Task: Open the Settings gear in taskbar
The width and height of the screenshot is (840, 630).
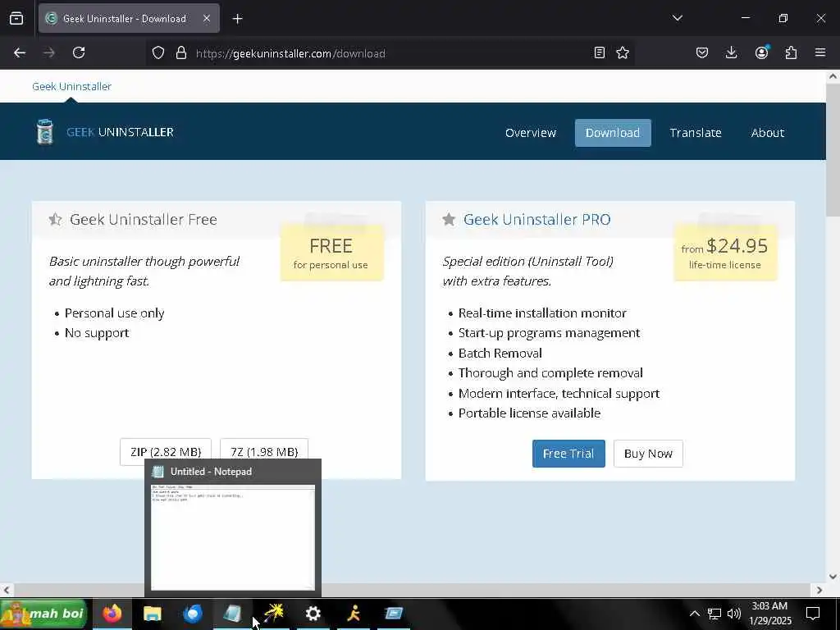Action: (x=313, y=614)
